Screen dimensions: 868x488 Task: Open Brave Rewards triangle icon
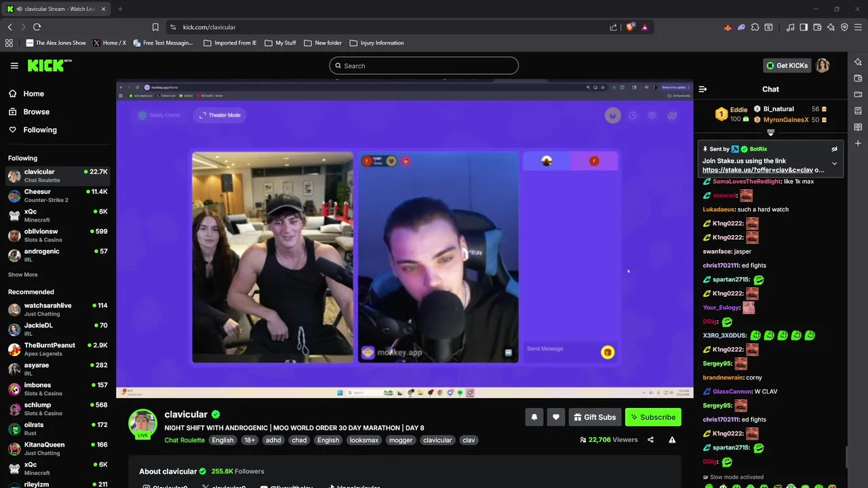coord(644,27)
